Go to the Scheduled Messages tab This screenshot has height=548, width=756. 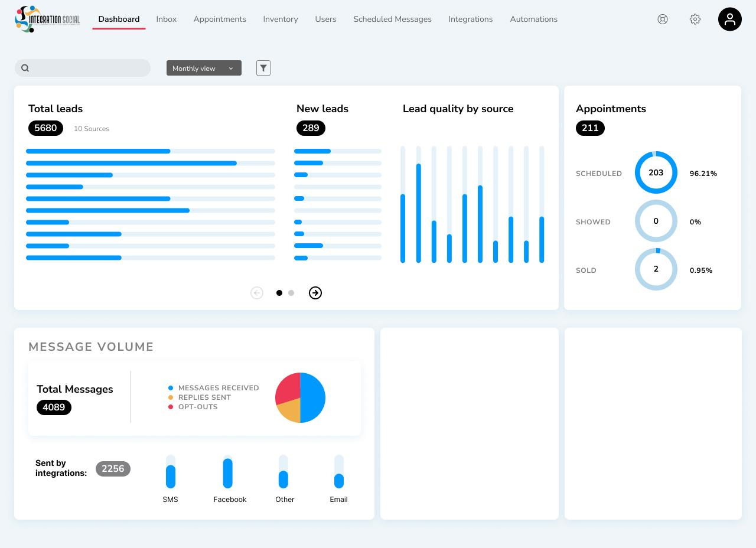(392, 19)
